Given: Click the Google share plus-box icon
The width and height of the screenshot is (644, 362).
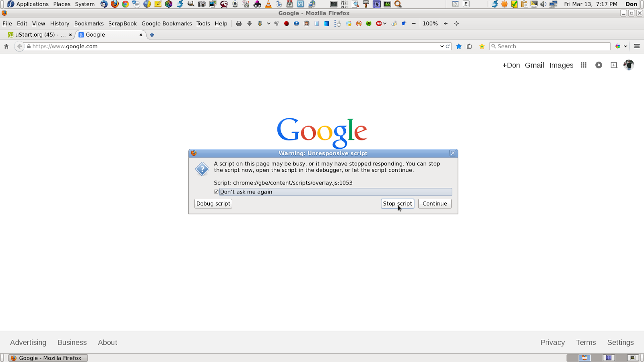Looking at the screenshot, I should tap(614, 65).
